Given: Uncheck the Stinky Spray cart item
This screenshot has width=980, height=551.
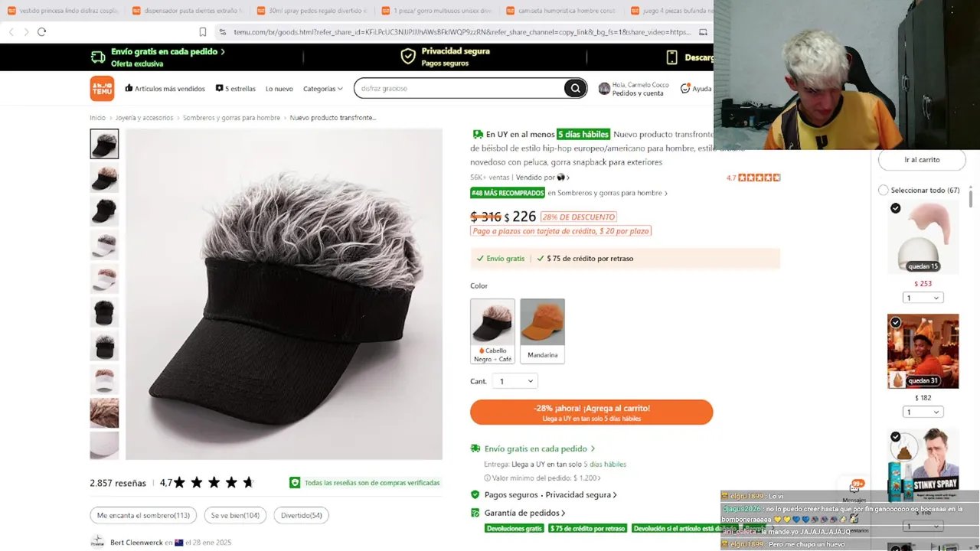Looking at the screenshot, I should click(895, 437).
